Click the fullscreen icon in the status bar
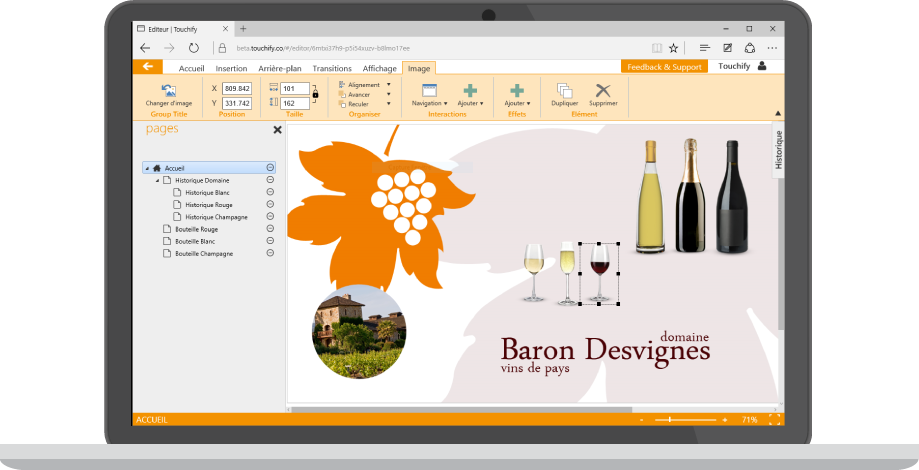 pyautogui.click(x=774, y=420)
